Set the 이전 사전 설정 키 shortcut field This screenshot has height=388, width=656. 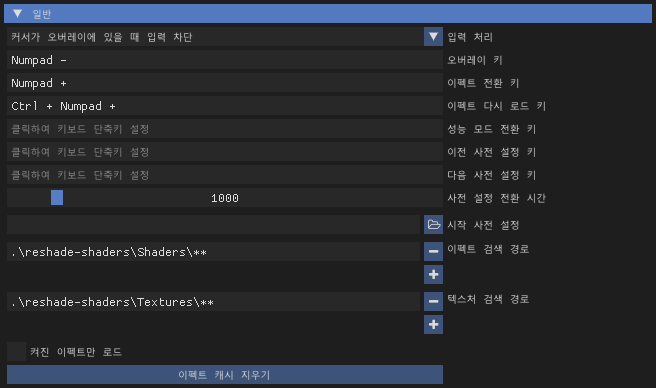click(x=225, y=152)
